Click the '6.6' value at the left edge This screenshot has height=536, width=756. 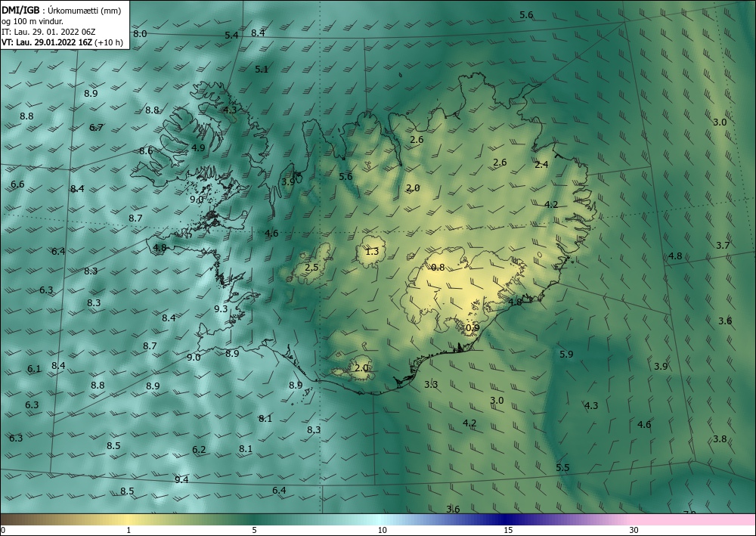(x=17, y=184)
